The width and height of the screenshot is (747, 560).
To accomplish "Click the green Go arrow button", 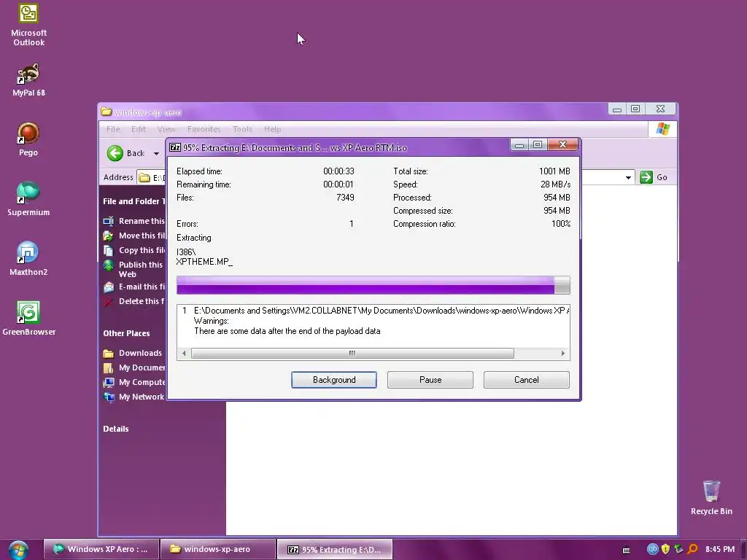I will click(x=646, y=177).
